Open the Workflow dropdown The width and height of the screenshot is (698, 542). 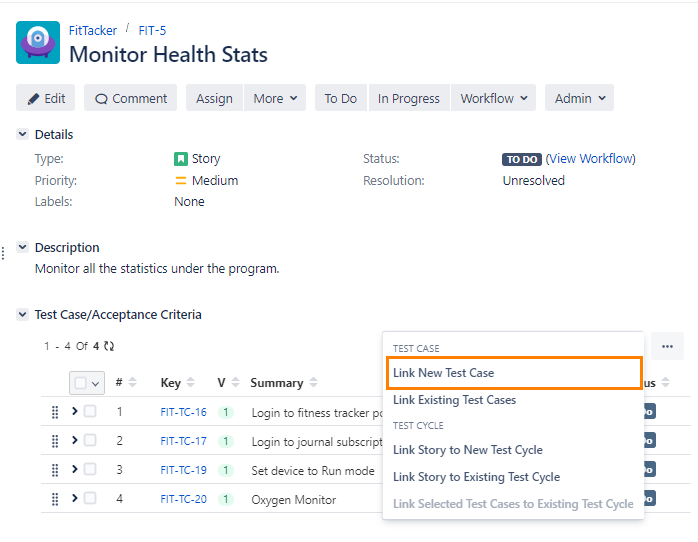(494, 98)
